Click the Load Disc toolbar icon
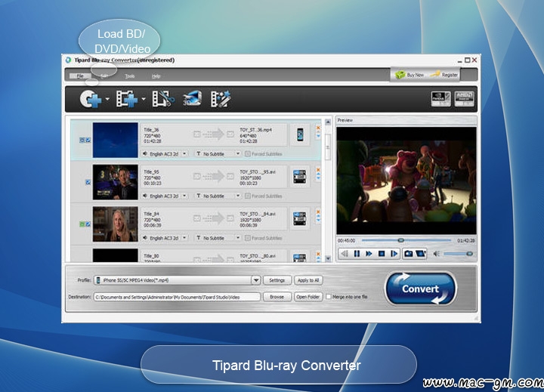Screen dimensions: 544x392 coord(91,99)
